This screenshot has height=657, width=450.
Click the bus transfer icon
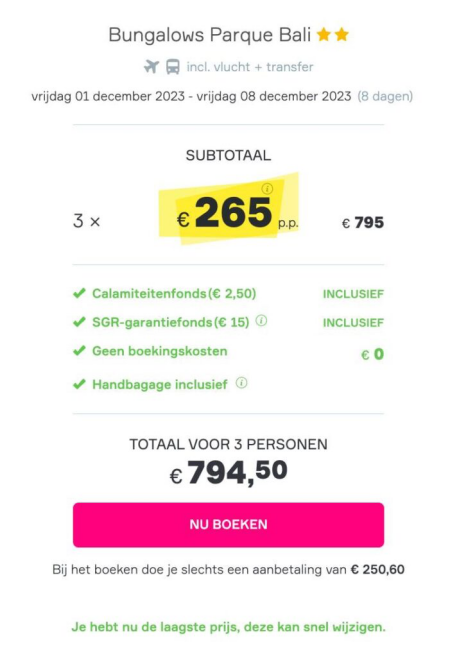pos(173,67)
